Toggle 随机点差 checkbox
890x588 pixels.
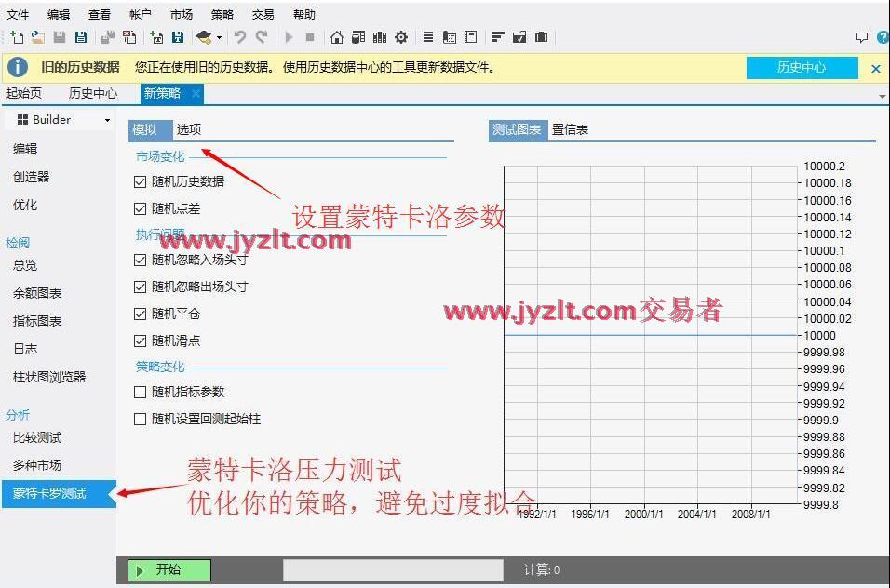point(140,209)
